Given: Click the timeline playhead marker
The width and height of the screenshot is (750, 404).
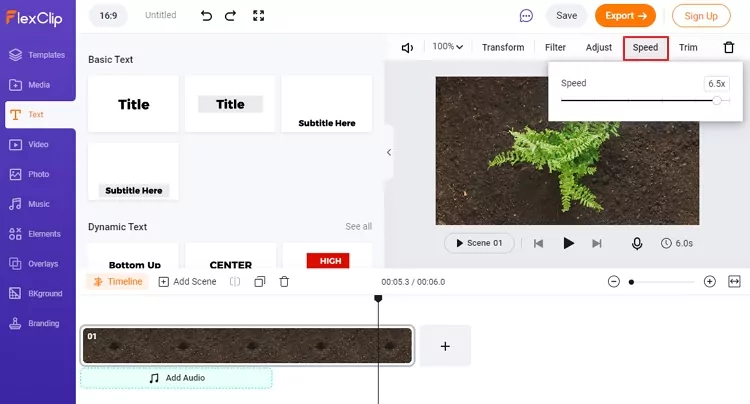Looking at the screenshot, I should 378,298.
